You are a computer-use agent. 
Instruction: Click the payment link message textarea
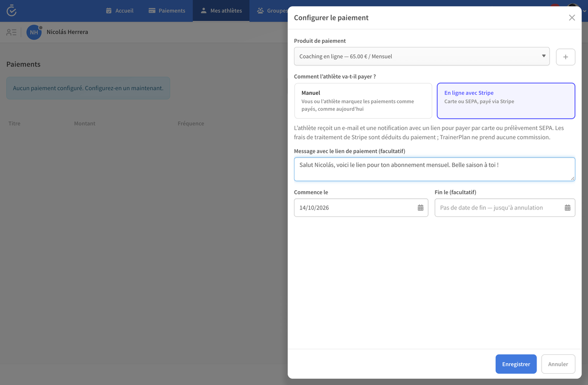tap(434, 169)
